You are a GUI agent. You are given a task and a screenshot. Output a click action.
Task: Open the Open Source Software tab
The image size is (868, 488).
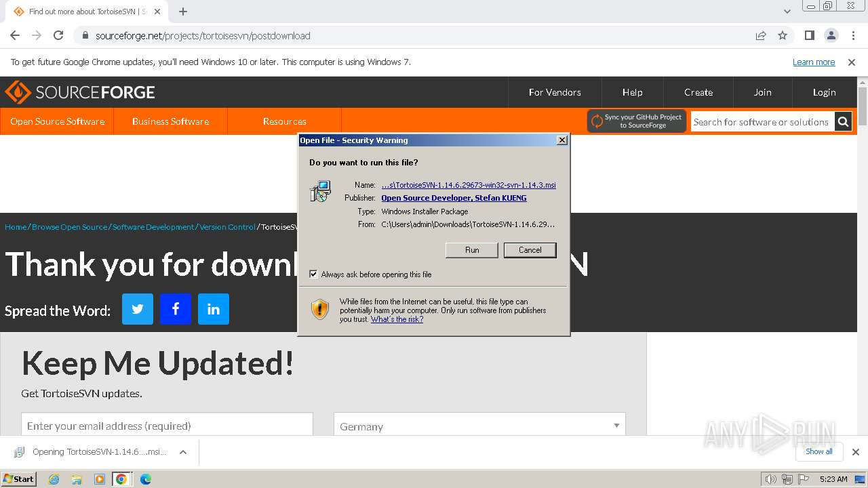[x=58, y=121]
